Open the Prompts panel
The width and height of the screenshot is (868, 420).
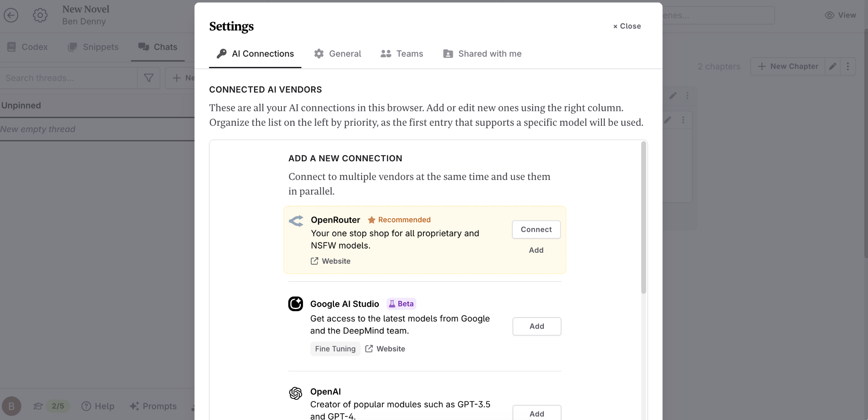[153, 406]
